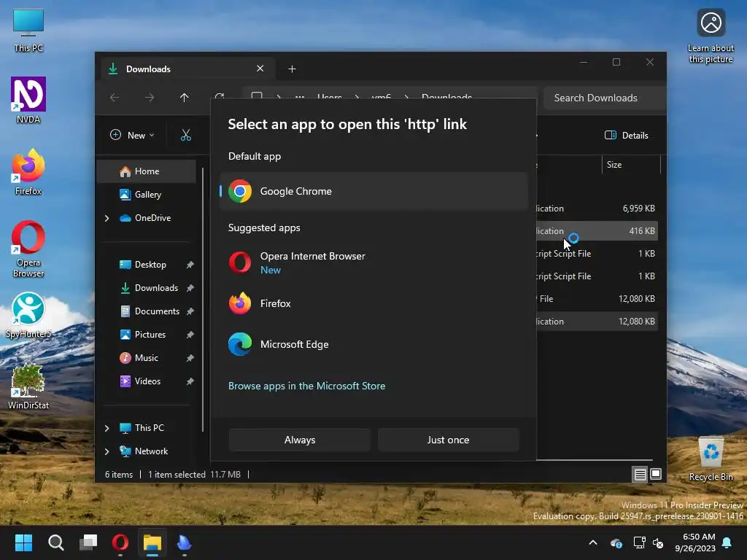Viewport: 747px width, 560px height.
Task: Open taskbar Search
Action: click(55, 542)
